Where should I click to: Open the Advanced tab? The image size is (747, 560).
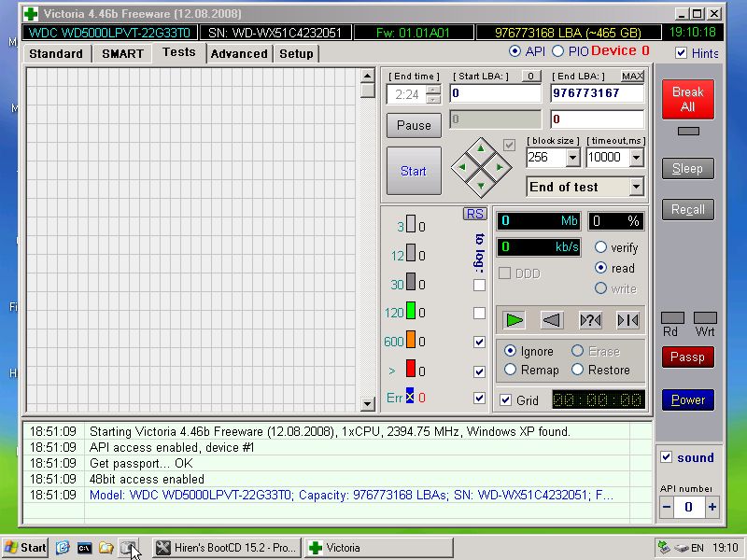(239, 53)
